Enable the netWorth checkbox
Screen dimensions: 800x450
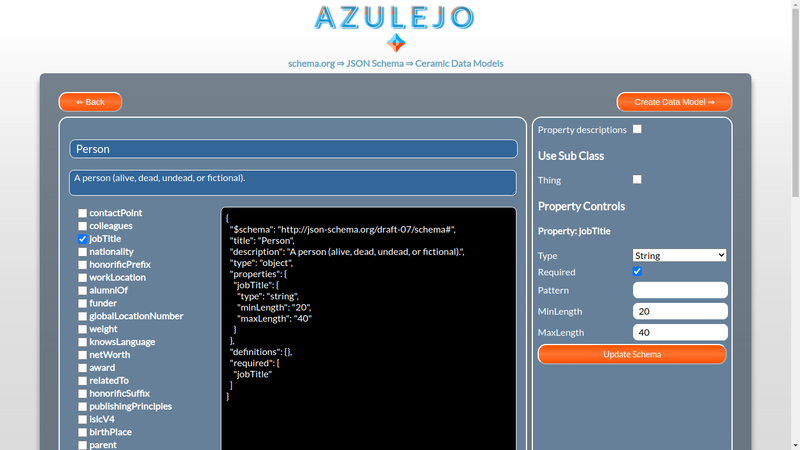(x=82, y=355)
